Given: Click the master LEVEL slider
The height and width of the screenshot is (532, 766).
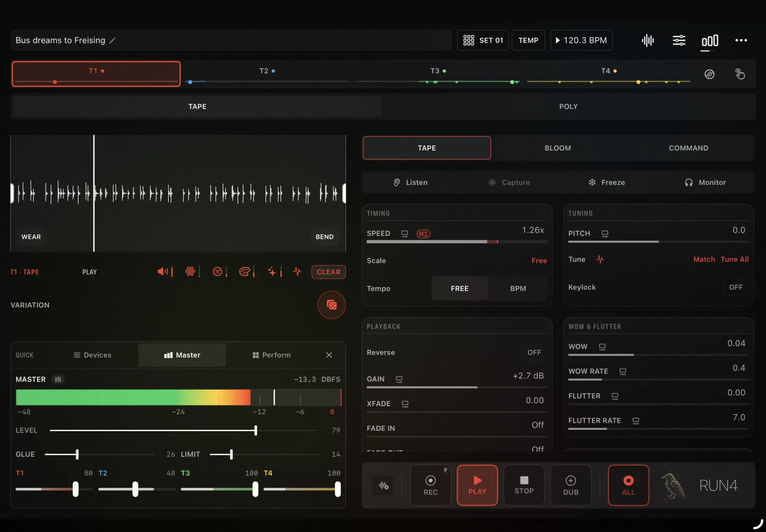Looking at the screenshot, I should point(183,430).
